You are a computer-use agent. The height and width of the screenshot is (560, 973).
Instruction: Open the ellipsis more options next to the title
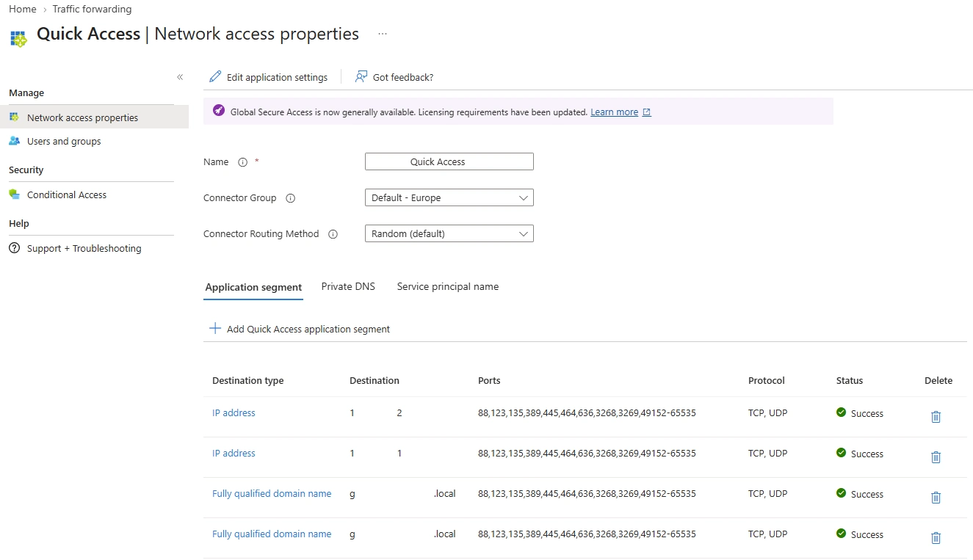(383, 34)
